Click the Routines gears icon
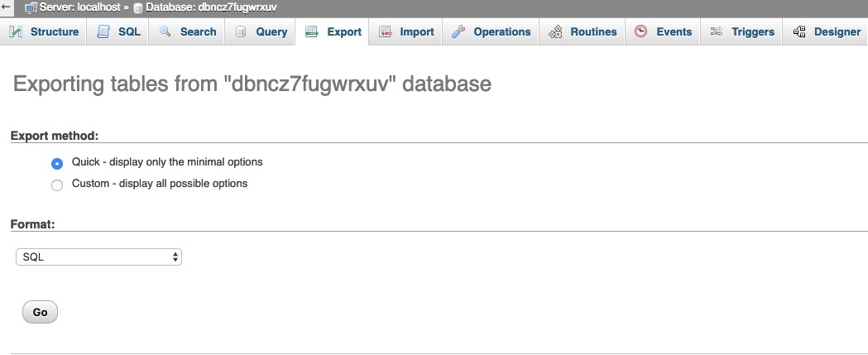The image size is (868, 355). pyautogui.click(x=555, y=31)
